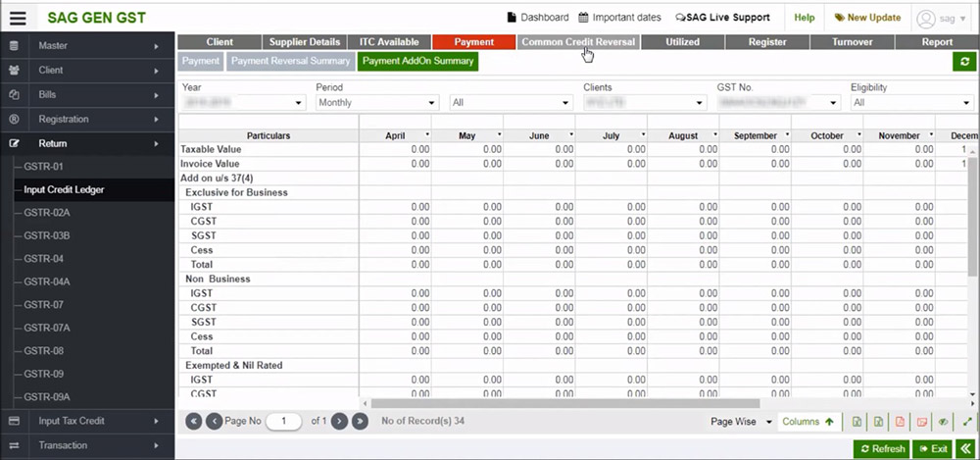Click the double-chevron collapse icon by Exit
The height and width of the screenshot is (460, 980).
[x=966, y=449]
